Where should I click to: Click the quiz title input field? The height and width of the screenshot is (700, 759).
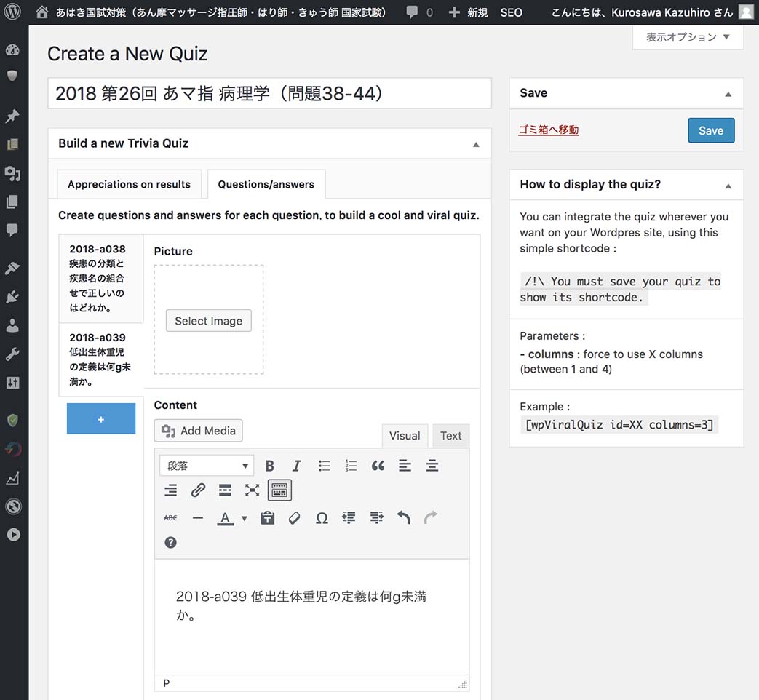[x=269, y=94]
